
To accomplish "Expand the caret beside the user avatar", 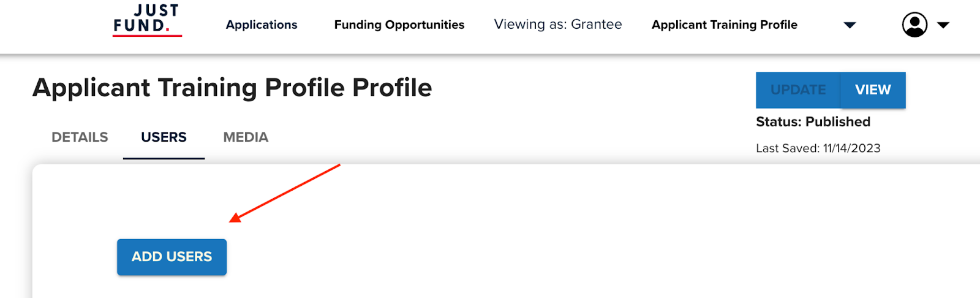I will (x=943, y=25).
